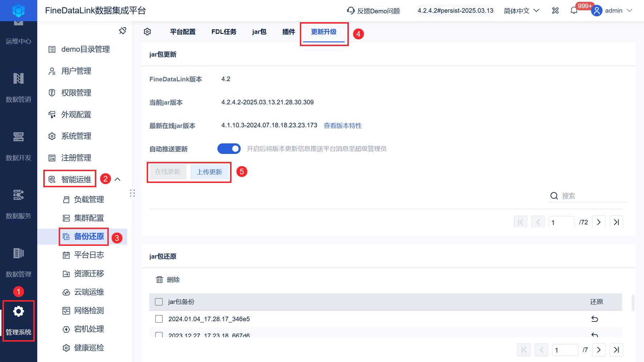Click the admin user avatar
This screenshot has width=644, height=362.
(596, 11)
